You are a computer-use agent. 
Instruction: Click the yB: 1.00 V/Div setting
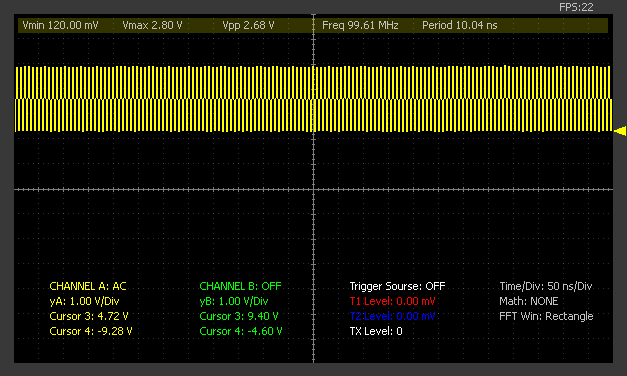[x=234, y=301]
